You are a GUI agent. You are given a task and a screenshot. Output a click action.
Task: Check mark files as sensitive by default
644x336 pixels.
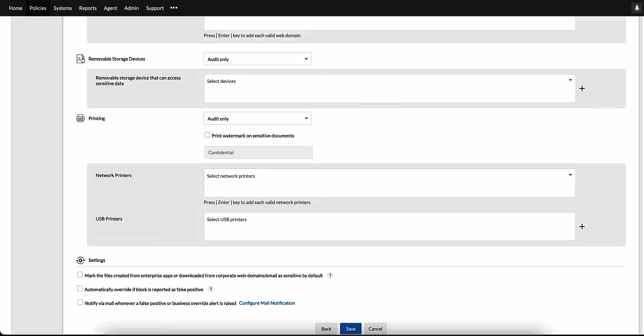tap(80, 275)
